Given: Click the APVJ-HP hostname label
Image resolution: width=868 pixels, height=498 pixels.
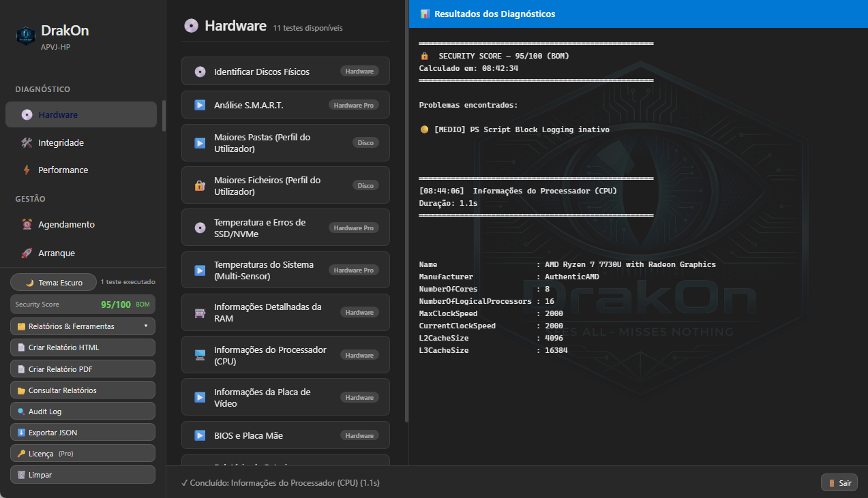Looking at the screenshot, I should pyautogui.click(x=55, y=47).
